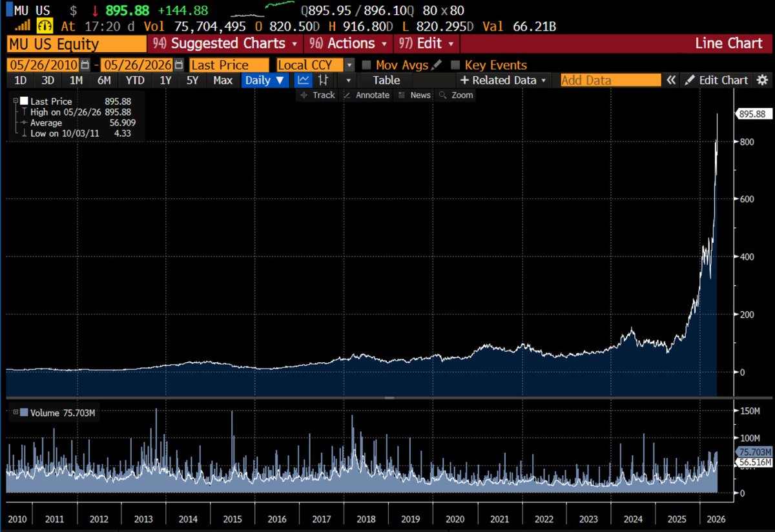
Task: Click the Last Price field box
Action: point(229,65)
